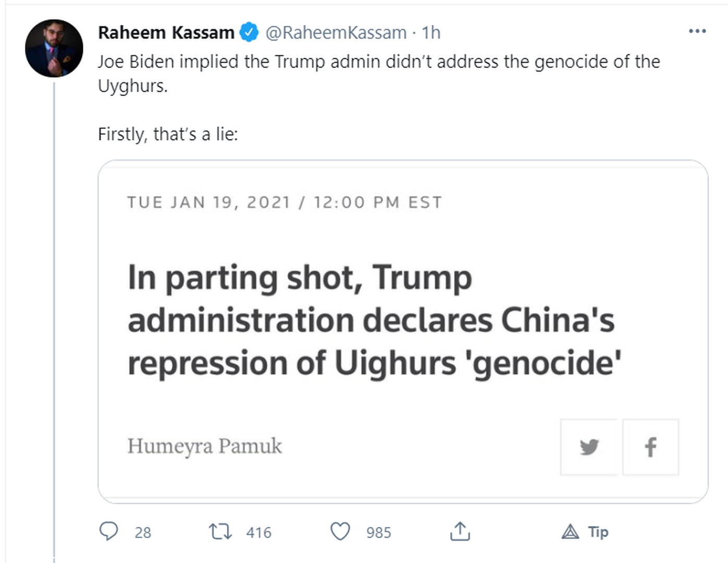Click the blue verified badge
The image size is (728, 563).
249,32
